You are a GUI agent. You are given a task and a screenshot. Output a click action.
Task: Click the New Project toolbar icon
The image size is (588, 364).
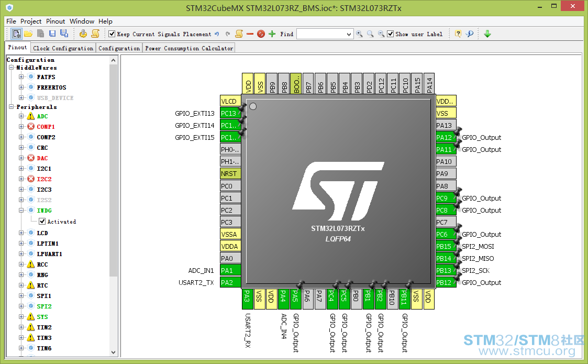[16, 34]
